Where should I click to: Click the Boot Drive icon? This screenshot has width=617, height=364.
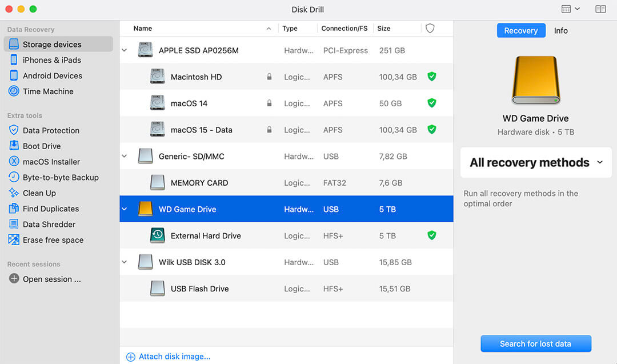[x=14, y=146]
